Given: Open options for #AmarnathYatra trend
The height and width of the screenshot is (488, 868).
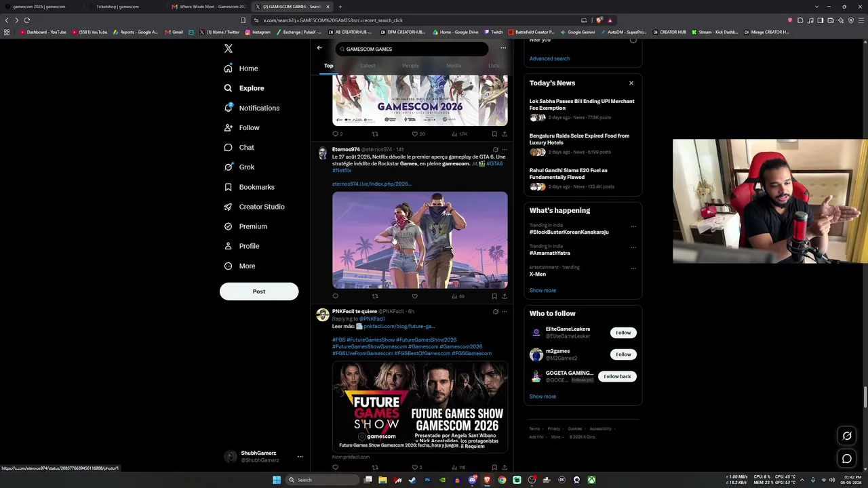Looking at the screenshot, I should pyautogui.click(x=633, y=247).
